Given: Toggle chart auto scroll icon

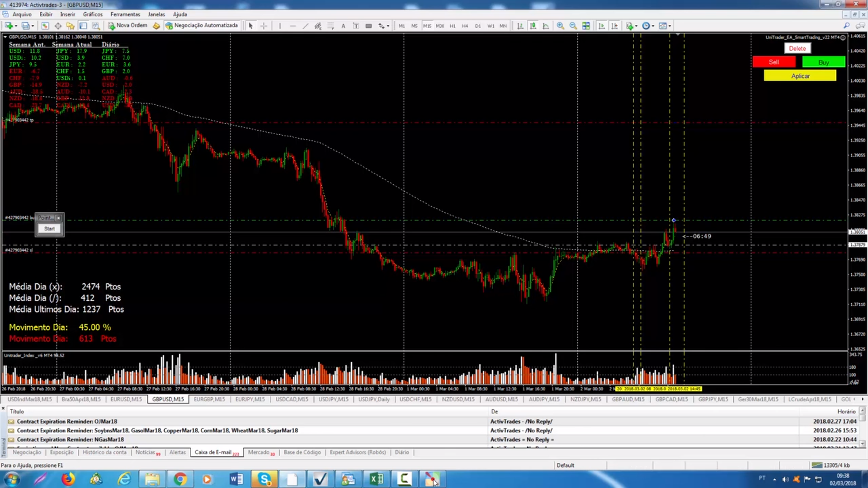Looking at the screenshot, I should [602, 26].
